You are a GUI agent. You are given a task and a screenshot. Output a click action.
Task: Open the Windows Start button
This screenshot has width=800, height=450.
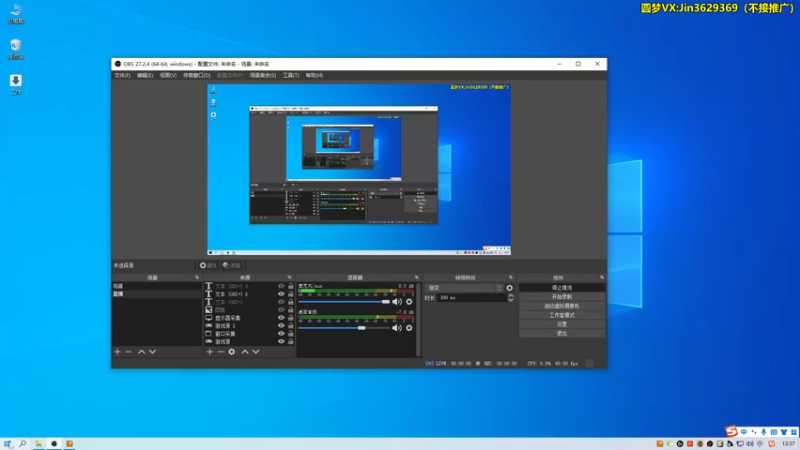7,444
